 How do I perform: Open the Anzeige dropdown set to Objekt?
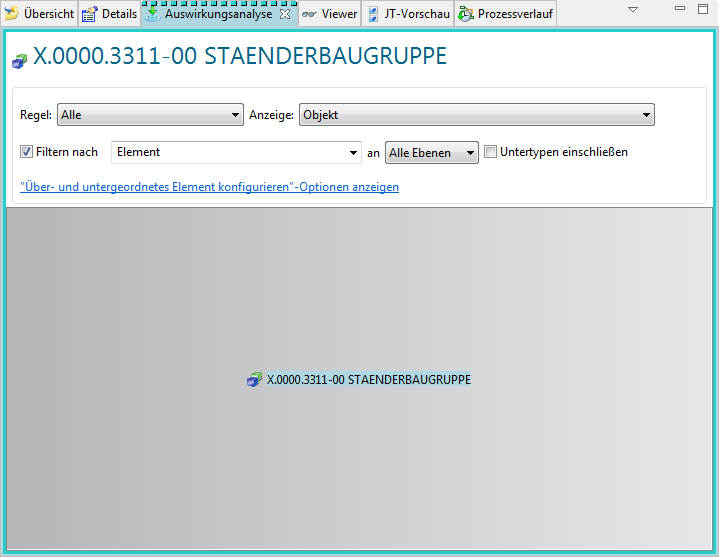[477, 115]
